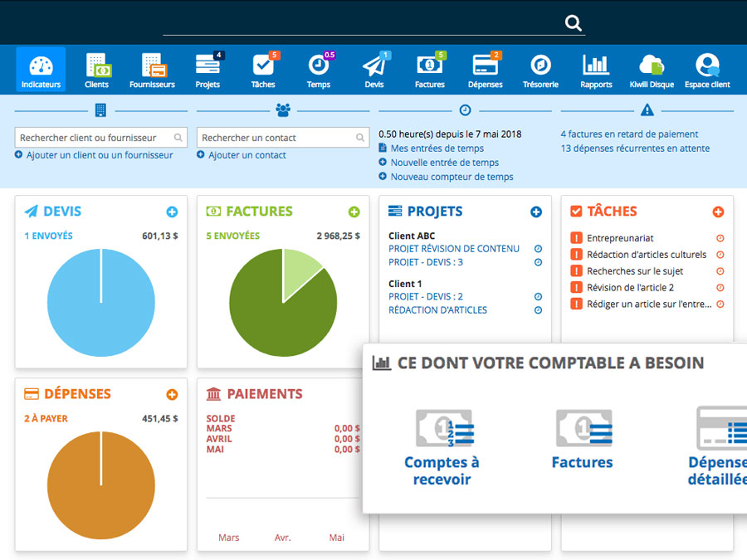Click the search magnifier icon in top bar

(574, 23)
